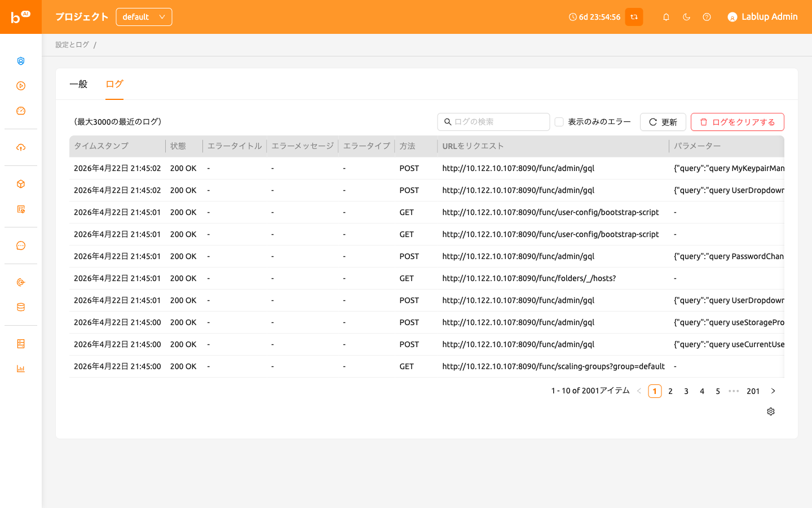Open the notification bell icon
812x508 pixels.
tap(666, 17)
